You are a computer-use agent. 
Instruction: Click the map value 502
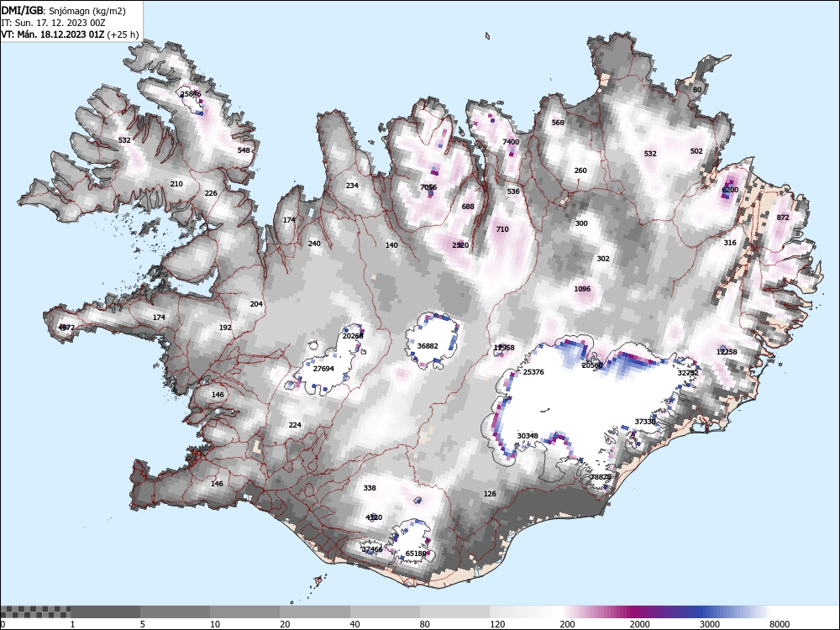696,151
